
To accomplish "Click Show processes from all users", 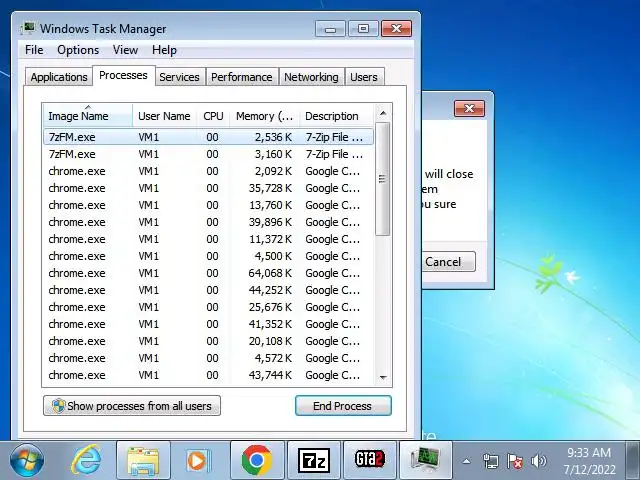I will pos(132,406).
